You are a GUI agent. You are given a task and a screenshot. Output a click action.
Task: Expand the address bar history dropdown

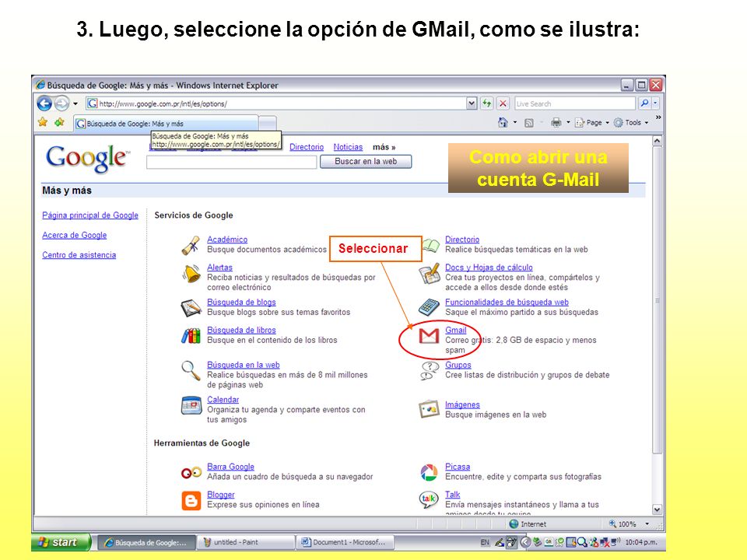472,103
